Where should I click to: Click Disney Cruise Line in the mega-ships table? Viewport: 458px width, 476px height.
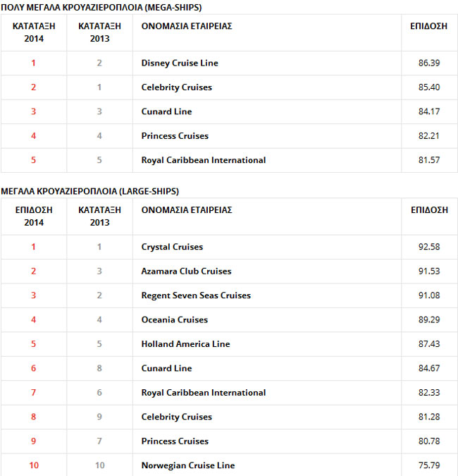tap(180, 63)
